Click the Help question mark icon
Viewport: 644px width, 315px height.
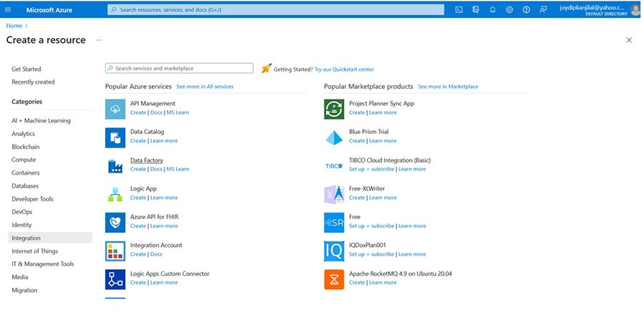(527, 10)
